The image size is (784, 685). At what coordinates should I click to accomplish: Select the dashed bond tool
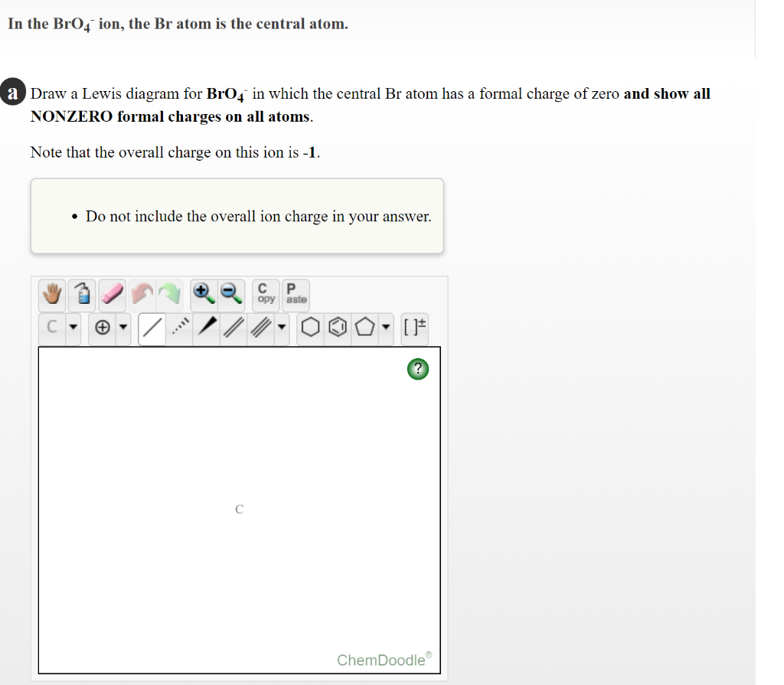pyautogui.click(x=178, y=328)
